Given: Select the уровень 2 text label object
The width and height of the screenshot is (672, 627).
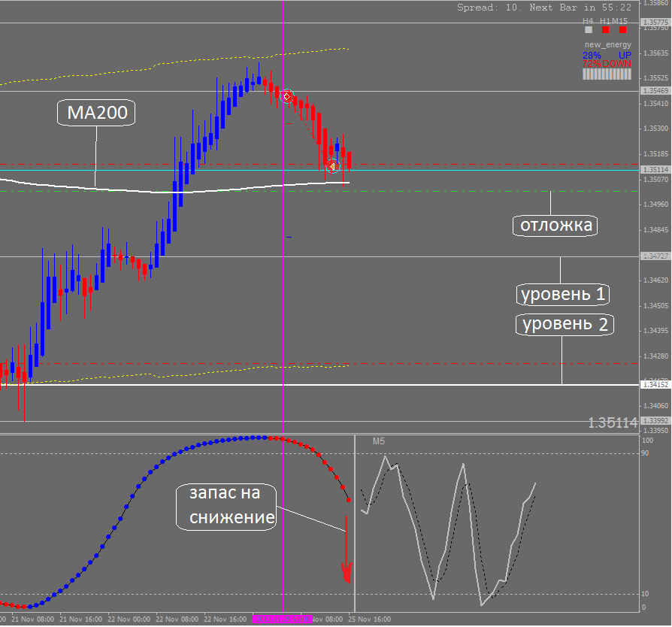Looking at the screenshot, I should [565, 325].
